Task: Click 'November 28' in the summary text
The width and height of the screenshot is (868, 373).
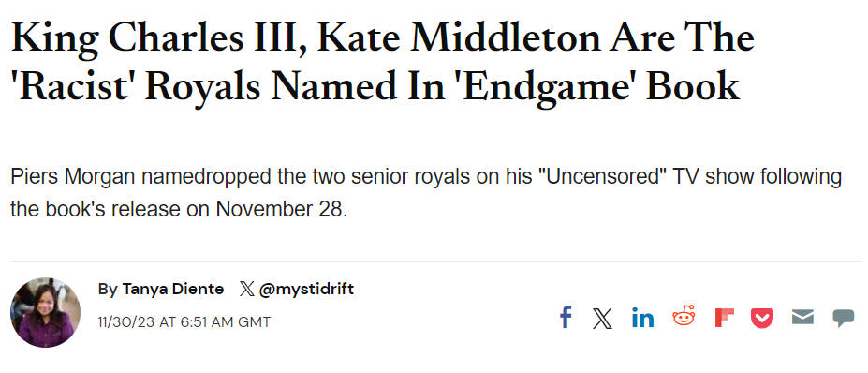Action: [281, 210]
